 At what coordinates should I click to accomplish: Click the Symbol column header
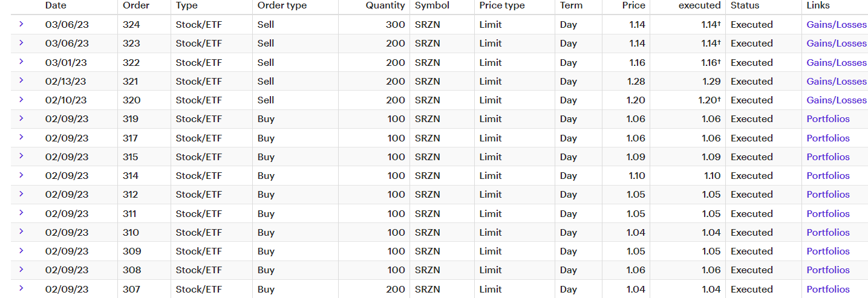(x=432, y=5)
